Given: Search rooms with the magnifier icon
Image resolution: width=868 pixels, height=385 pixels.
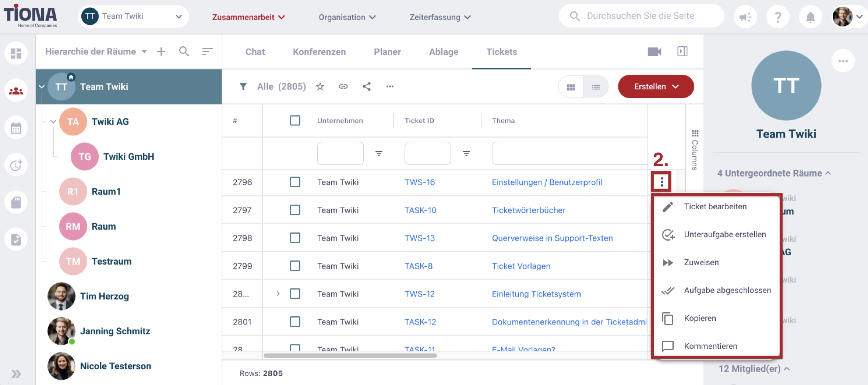Looking at the screenshot, I should [x=184, y=52].
